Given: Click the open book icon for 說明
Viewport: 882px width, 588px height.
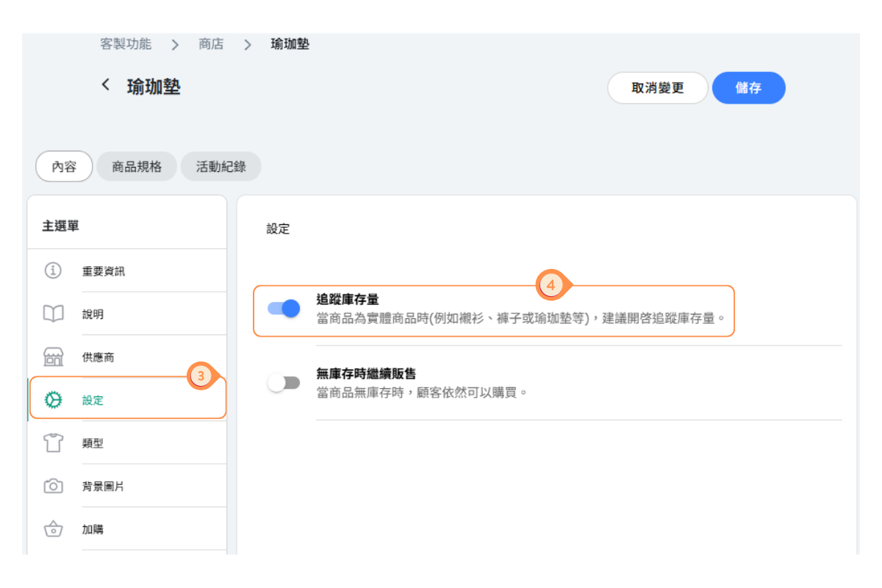Looking at the screenshot, I should pyautogui.click(x=53, y=314).
